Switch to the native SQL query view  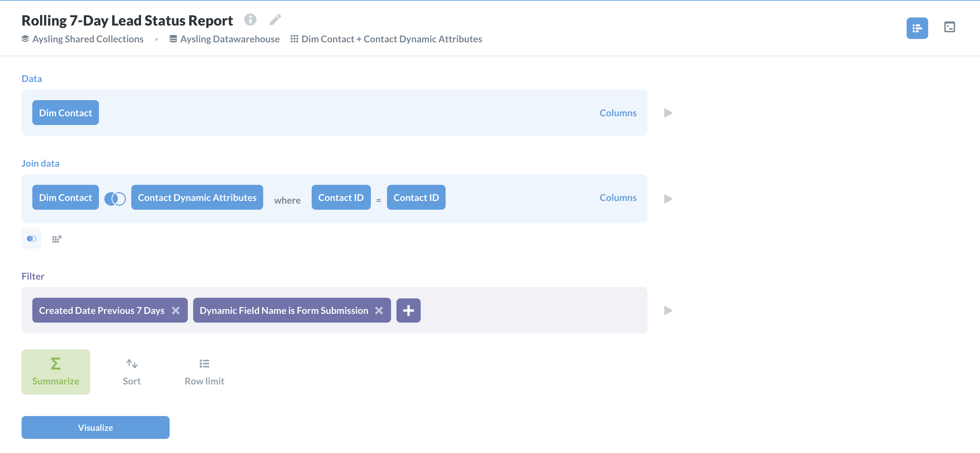point(950,27)
